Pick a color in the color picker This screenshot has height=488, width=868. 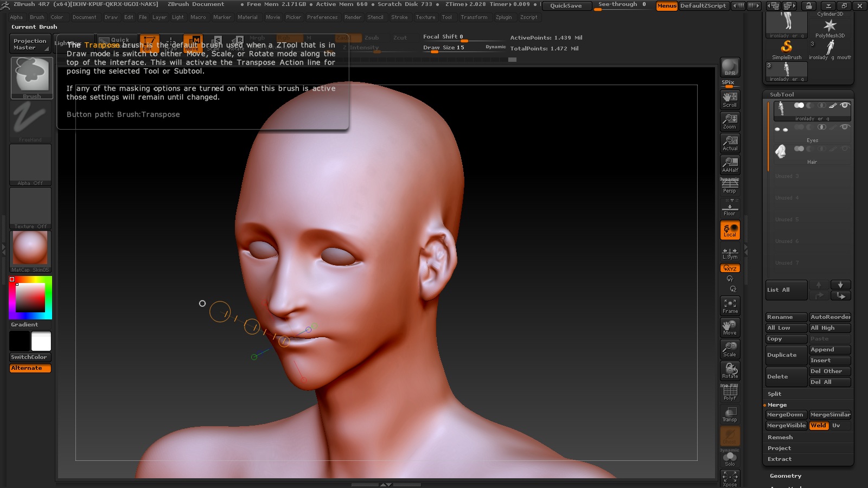[x=30, y=297]
